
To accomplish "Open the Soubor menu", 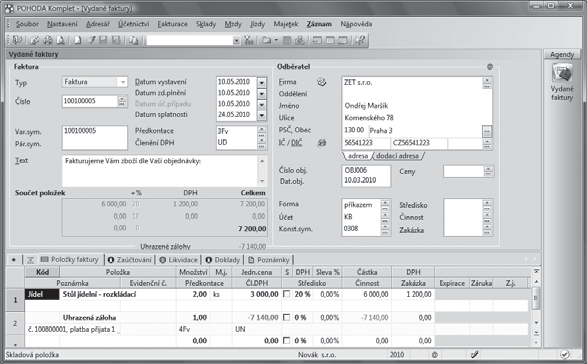I will [x=27, y=24].
